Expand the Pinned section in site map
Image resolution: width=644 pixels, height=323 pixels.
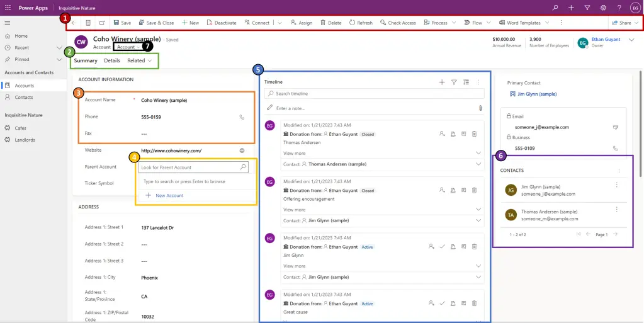pyautogui.click(x=59, y=60)
